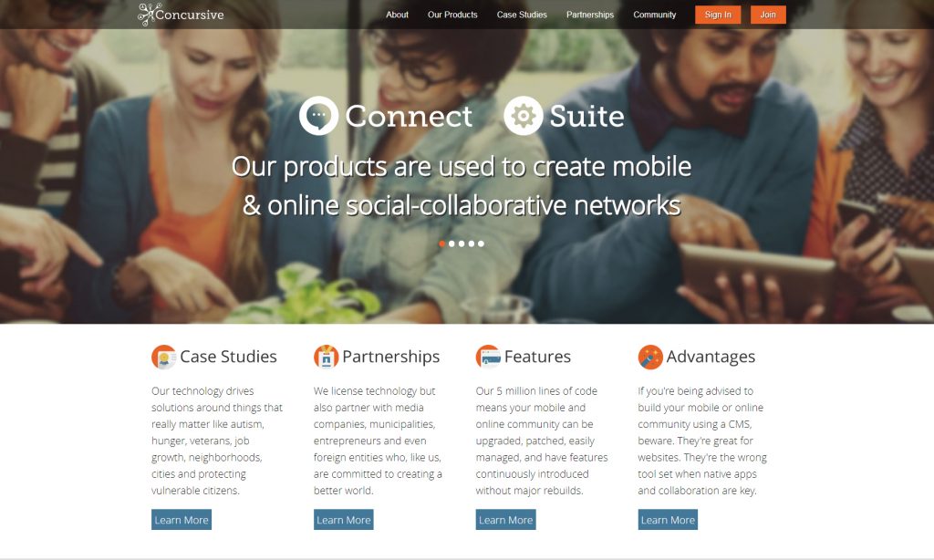The image size is (934, 560).
Task: Jump to the last carousel slide dot
Action: [481, 244]
